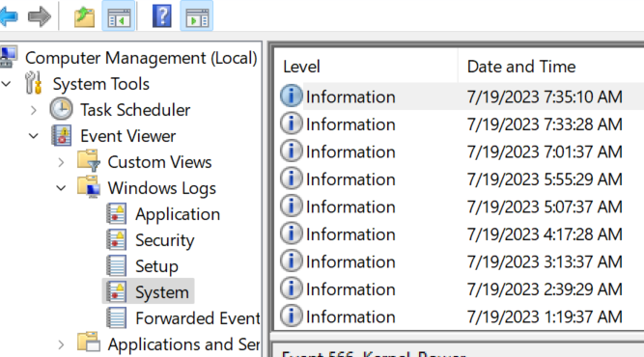Viewport: 644px width, 357px height.
Task: Toggle Show/Hide Console Tree button
Action: [119, 16]
